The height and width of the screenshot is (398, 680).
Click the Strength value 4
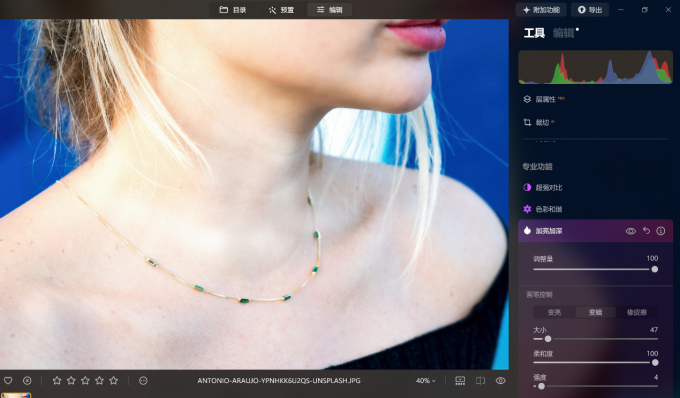click(x=656, y=377)
